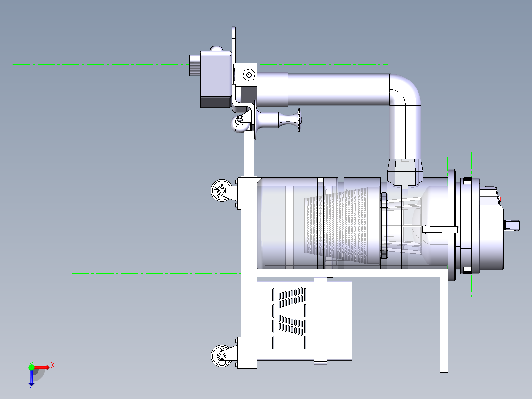Pick the knurled knob on the grey box
Image resolution: width=532 pixels, height=399 pixels.
click(x=195, y=65)
